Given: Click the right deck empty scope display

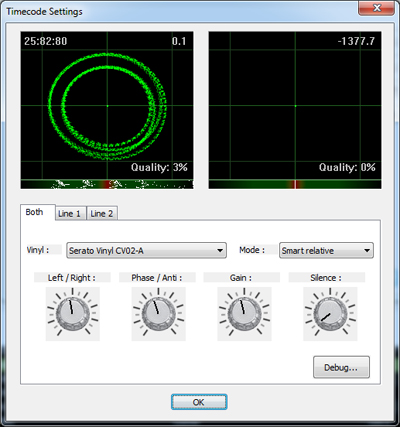Looking at the screenshot, I should click(295, 105).
